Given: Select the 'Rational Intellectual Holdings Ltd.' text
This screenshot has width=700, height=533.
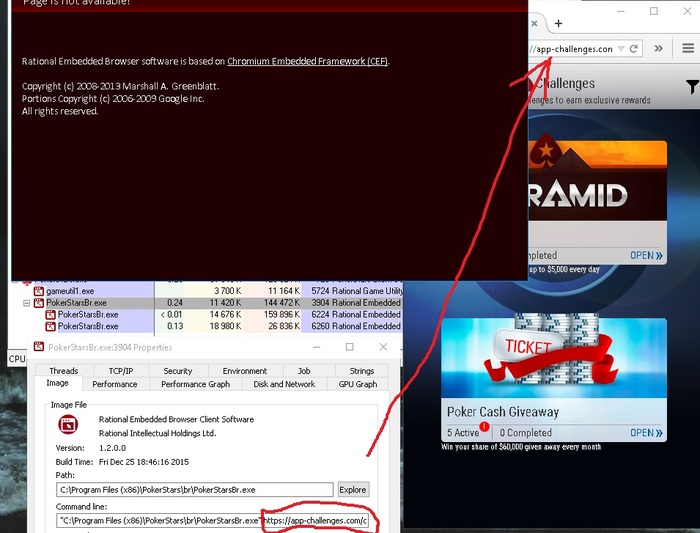Looking at the screenshot, I should [157, 433].
